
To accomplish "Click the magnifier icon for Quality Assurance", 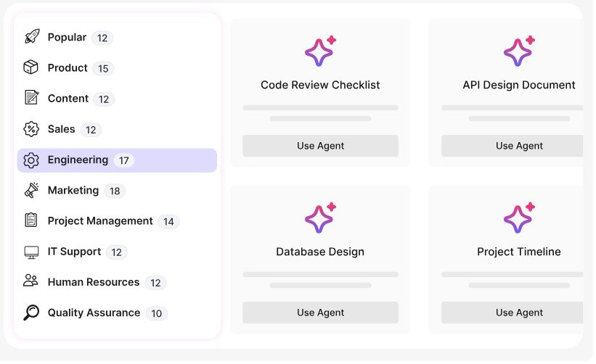I will pyautogui.click(x=31, y=313).
